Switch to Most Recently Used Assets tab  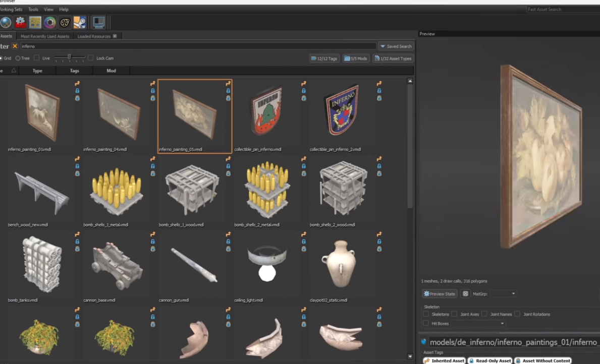(45, 36)
